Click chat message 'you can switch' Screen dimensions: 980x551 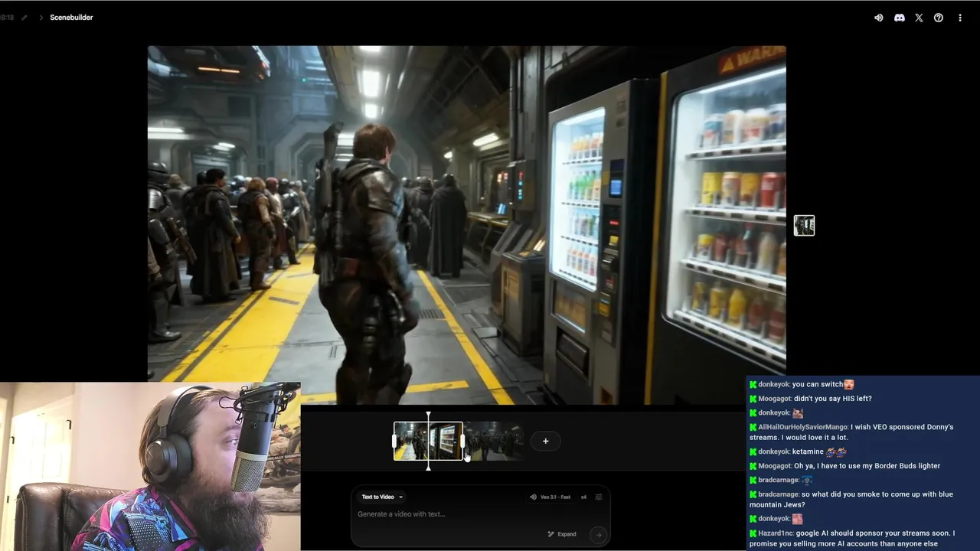pos(818,384)
